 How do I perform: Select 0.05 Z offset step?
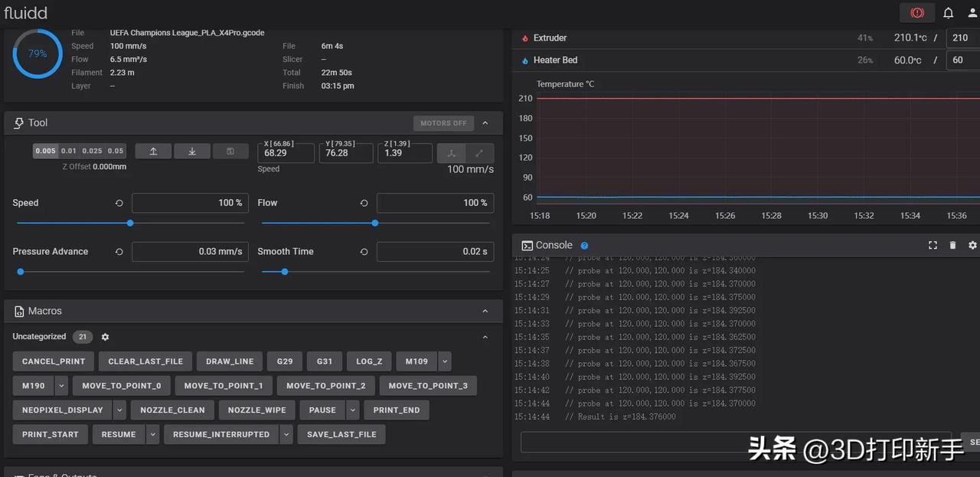click(x=116, y=151)
